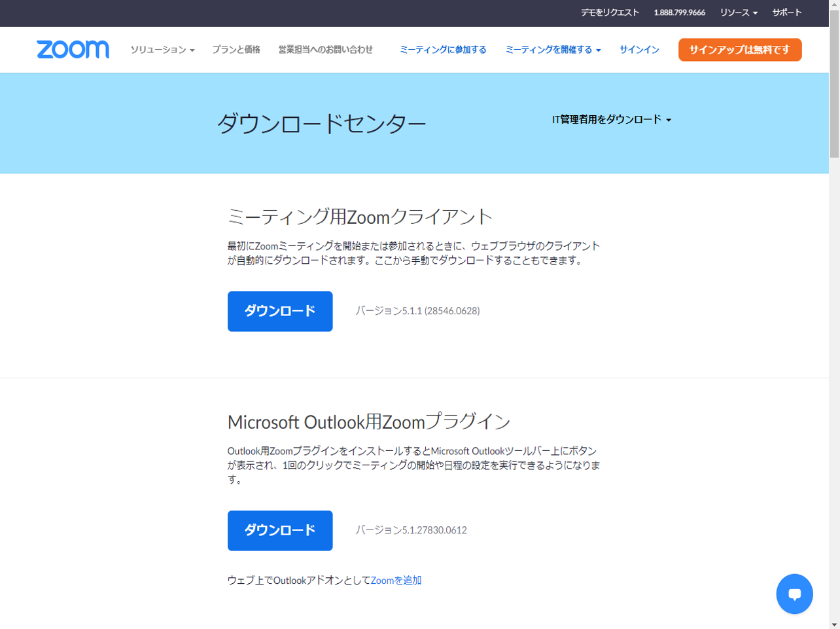
Task: Click the ダウンロードセンター heading
Action: [321, 123]
